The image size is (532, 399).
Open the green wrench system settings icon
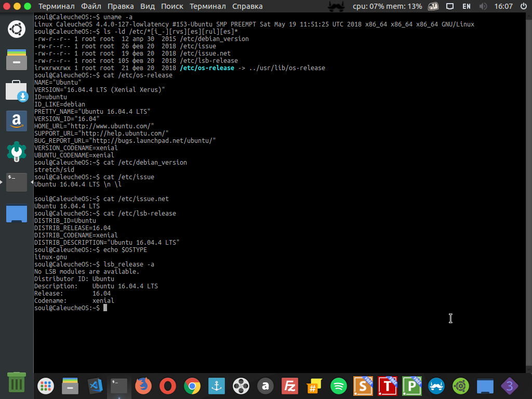17,152
